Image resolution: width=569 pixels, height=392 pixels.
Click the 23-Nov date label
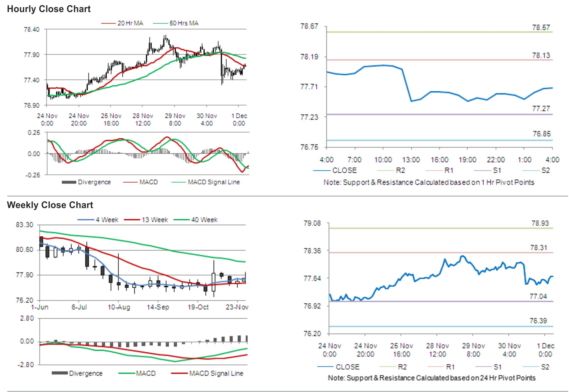point(237,307)
